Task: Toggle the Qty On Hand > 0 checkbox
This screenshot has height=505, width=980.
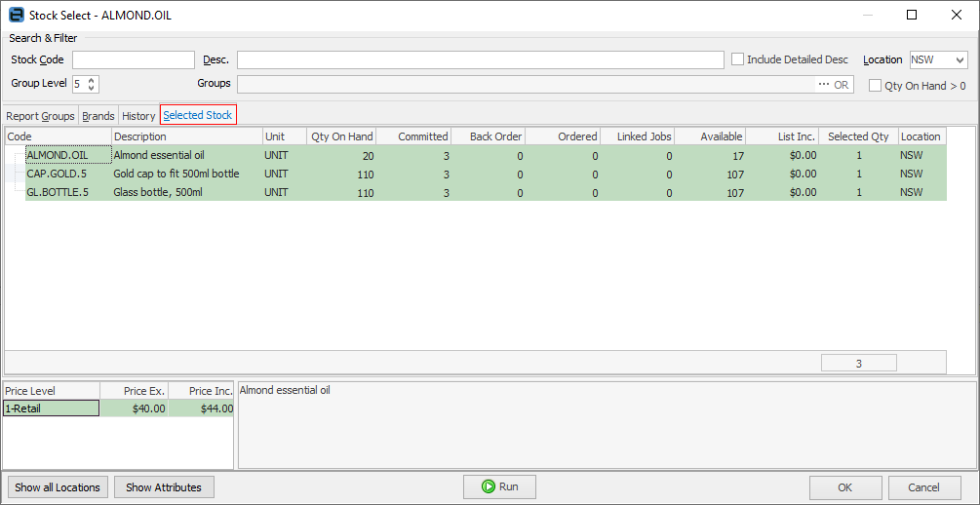Action: (x=876, y=86)
